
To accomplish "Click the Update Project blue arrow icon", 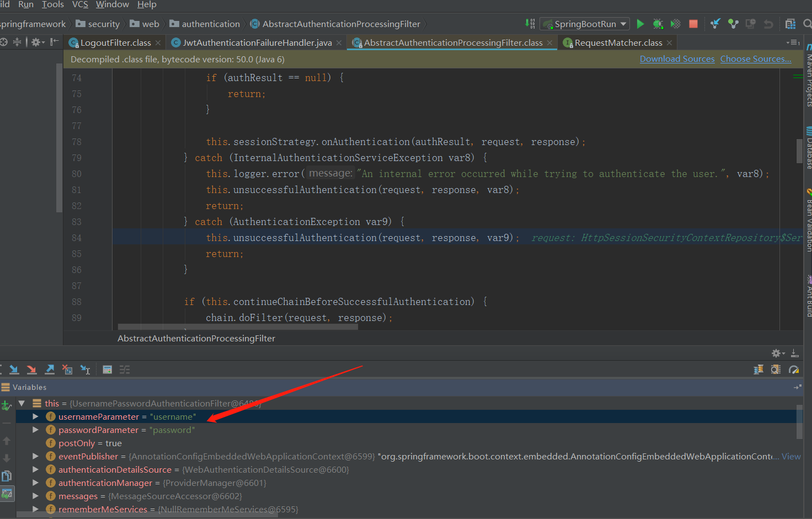I will [715, 24].
